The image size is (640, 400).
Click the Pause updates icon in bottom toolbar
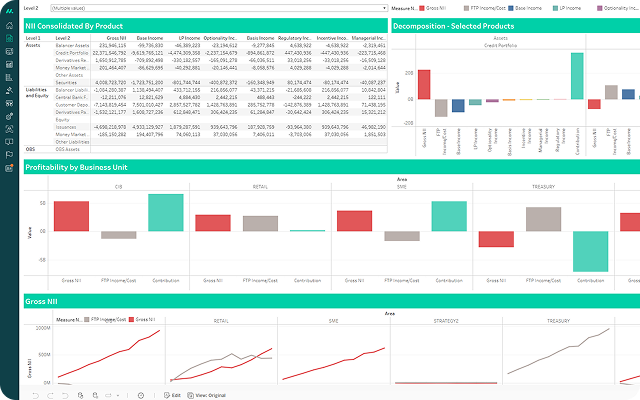(x=95, y=396)
